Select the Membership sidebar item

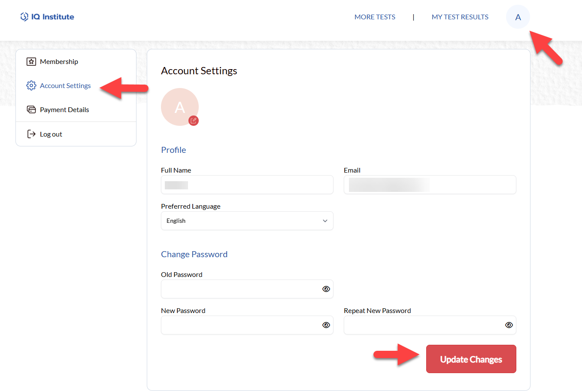click(x=59, y=61)
